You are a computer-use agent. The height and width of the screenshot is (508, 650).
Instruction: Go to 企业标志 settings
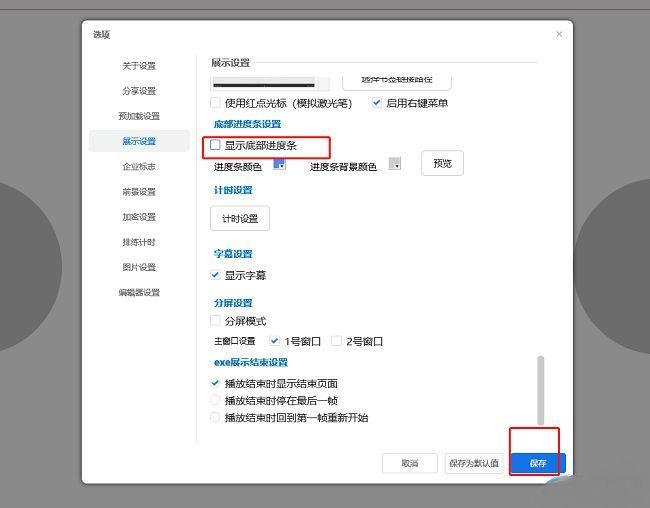coord(139,167)
